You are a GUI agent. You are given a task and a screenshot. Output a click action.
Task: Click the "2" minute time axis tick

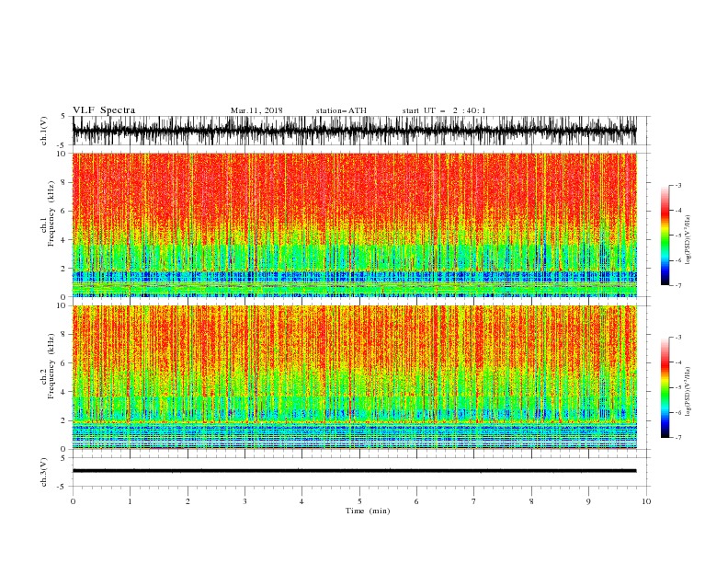tap(188, 501)
